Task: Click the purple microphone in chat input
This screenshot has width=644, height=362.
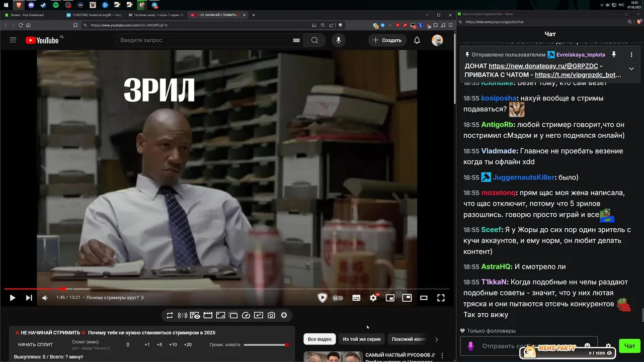Action: (471, 346)
